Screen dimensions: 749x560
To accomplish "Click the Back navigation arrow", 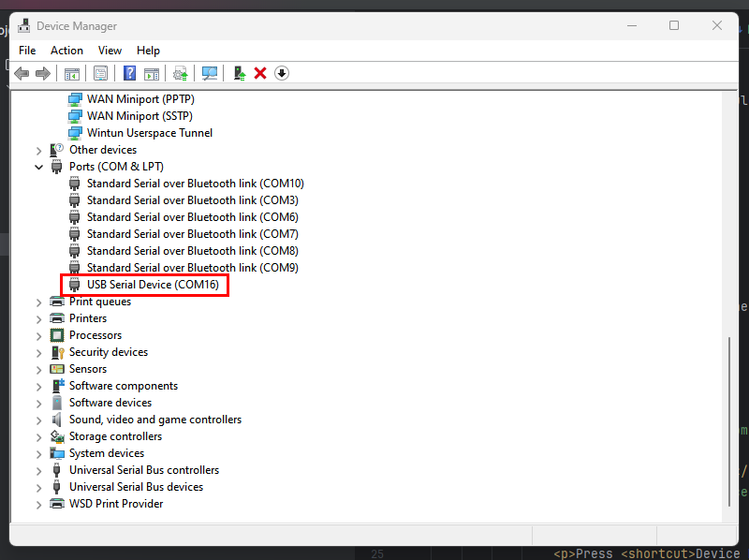I will [x=22, y=72].
